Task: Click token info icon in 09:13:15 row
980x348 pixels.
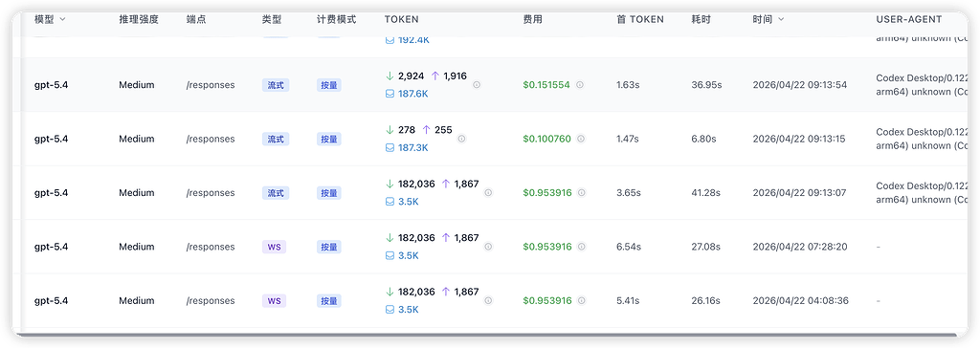Action: (462, 139)
